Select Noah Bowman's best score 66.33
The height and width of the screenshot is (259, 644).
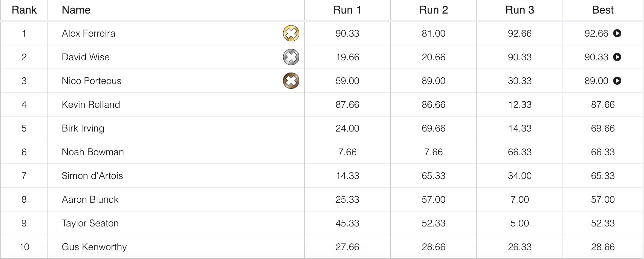click(x=603, y=152)
